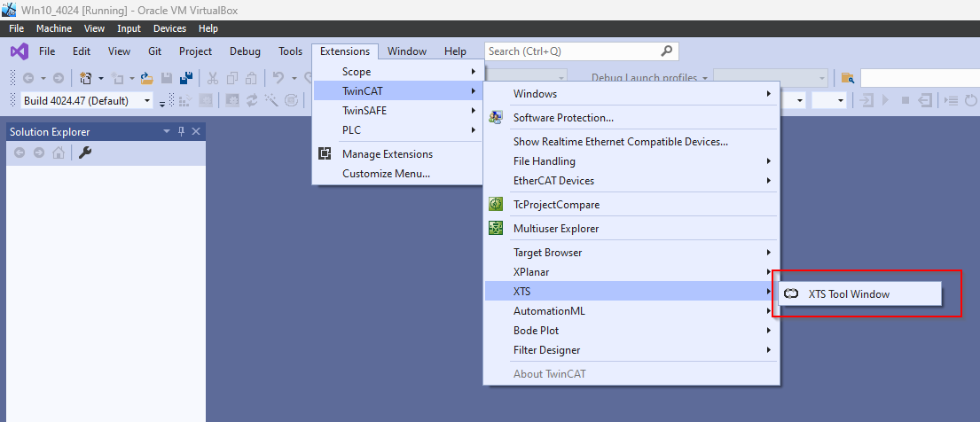Open the Solution Explorer window options arrow
The height and width of the screenshot is (422, 980).
pyautogui.click(x=166, y=131)
